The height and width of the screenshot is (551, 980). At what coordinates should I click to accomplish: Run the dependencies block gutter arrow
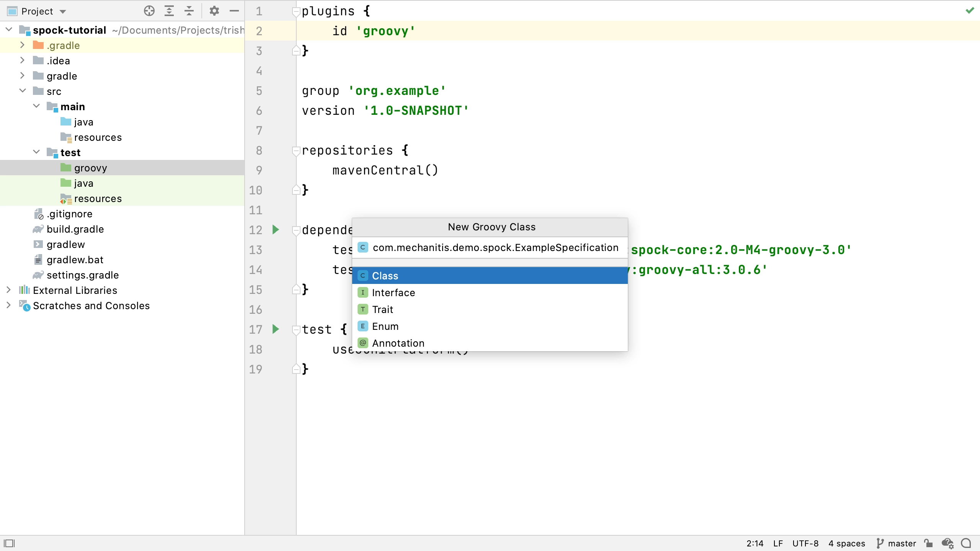tap(276, 230)
